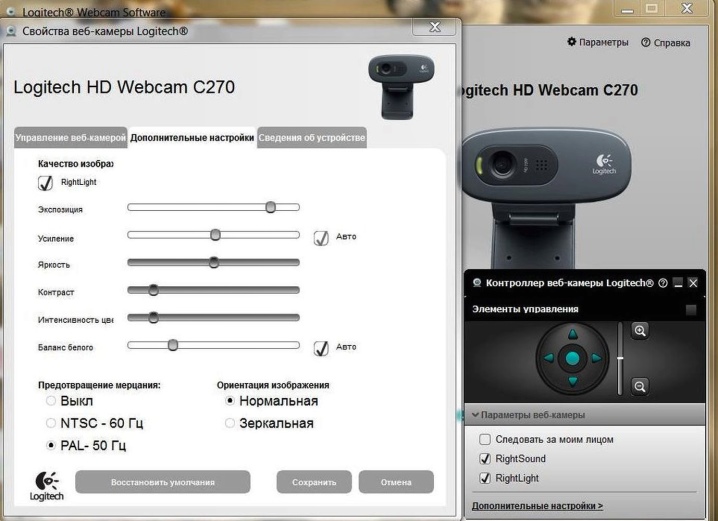Toggle the RightLight checkbox under Качество изображения
This screenshot has width=718, height=521.
point(45,183)
